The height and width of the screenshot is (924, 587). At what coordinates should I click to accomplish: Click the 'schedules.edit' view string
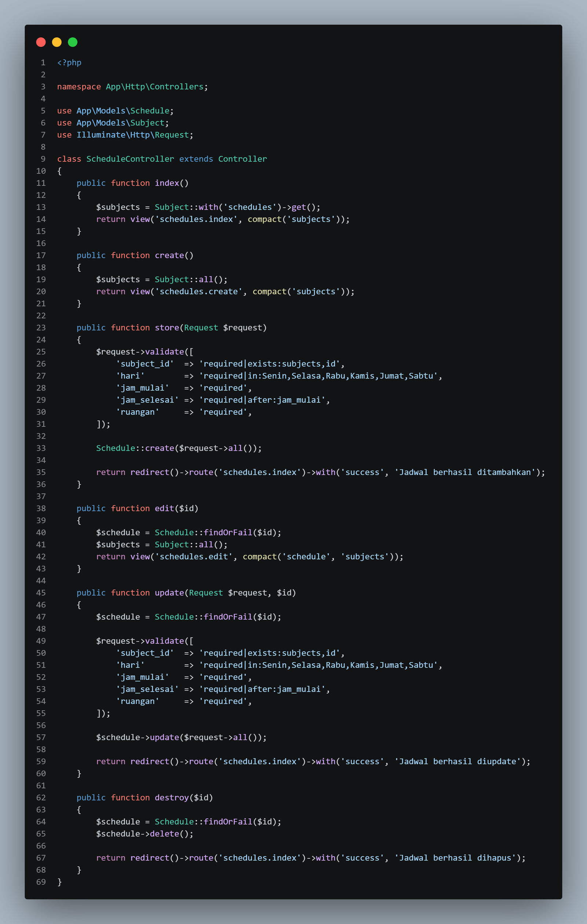[193, 557]
